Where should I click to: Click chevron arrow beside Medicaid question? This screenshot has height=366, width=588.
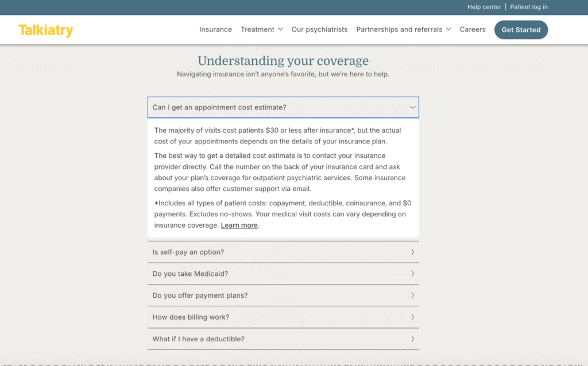click(412, 274)
